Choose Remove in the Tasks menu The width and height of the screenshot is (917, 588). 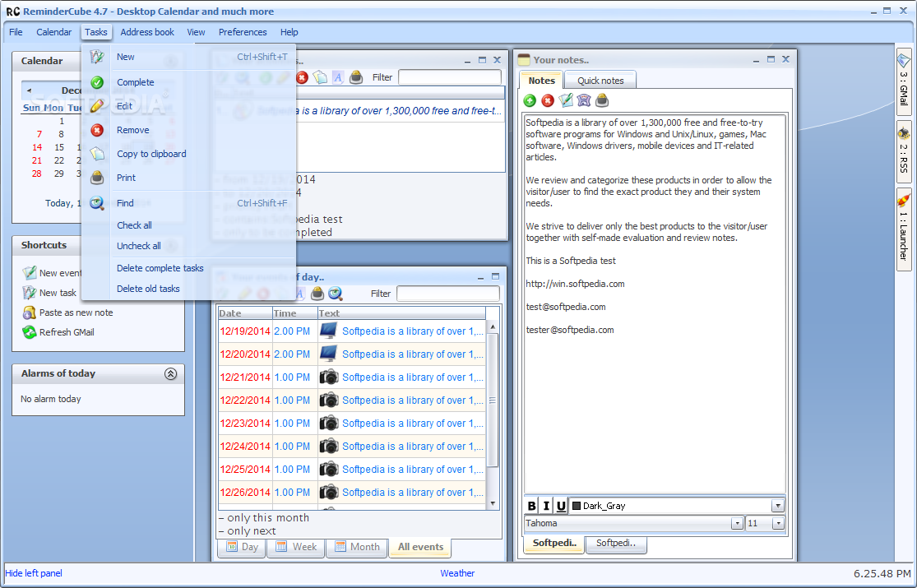pyautogui.click(x=188, y=130)
